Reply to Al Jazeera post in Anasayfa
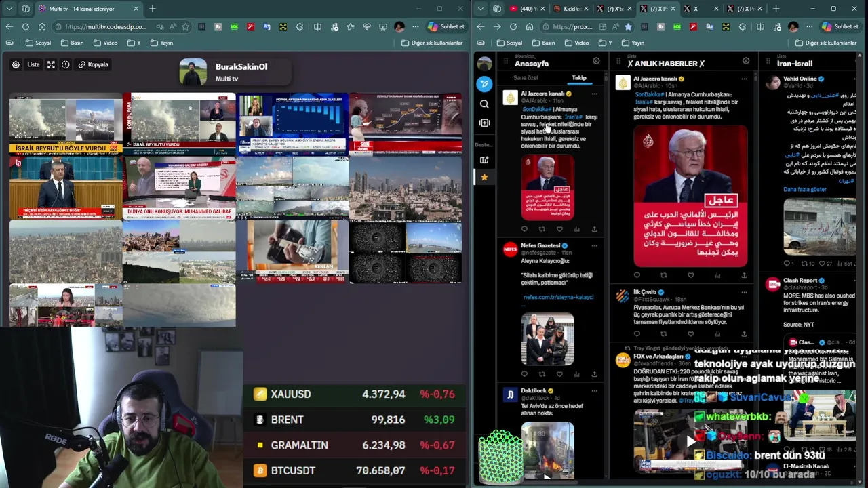Screen dimensions: 868x488 [x=524, y=229]
